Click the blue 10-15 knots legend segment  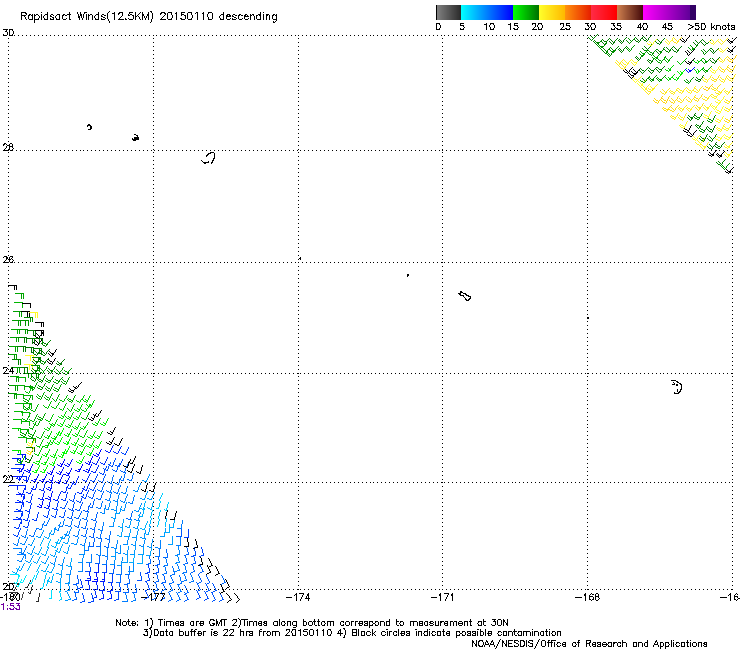(500, 12)
